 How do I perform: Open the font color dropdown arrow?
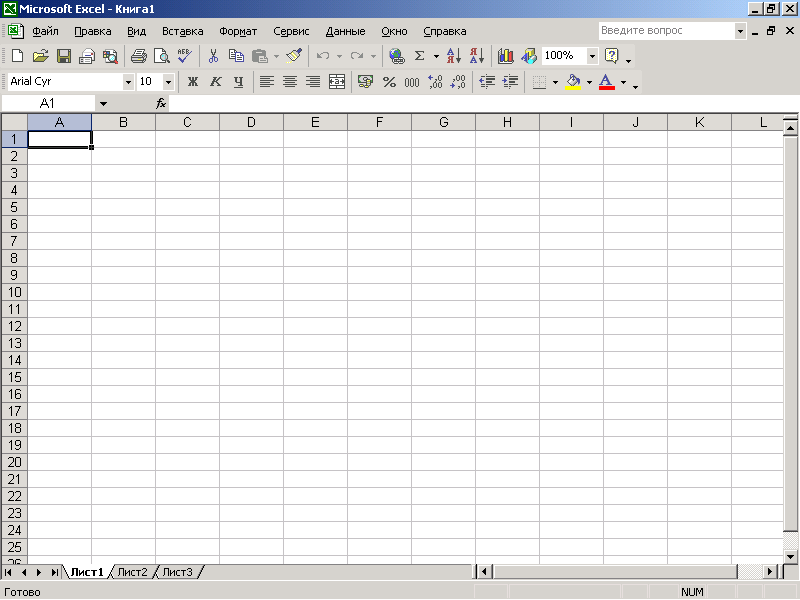point(623,82)
